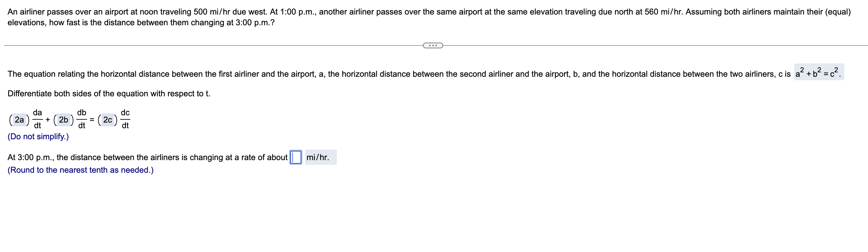868x252 pixels.
Task: Click the text (Round to the nearest tenth as needed.)
Action: (x=81, y=170)
